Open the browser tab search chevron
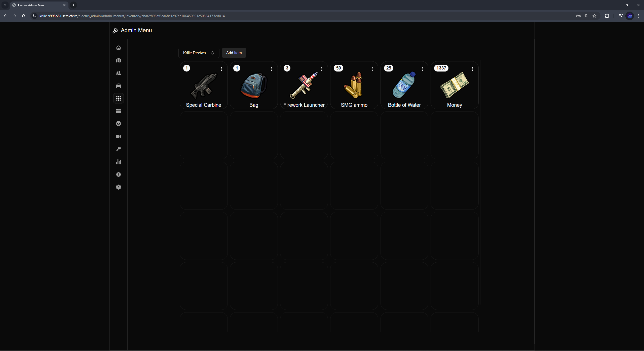The height and width of the screenshot is (351, 644). click(x=5, y=5)
